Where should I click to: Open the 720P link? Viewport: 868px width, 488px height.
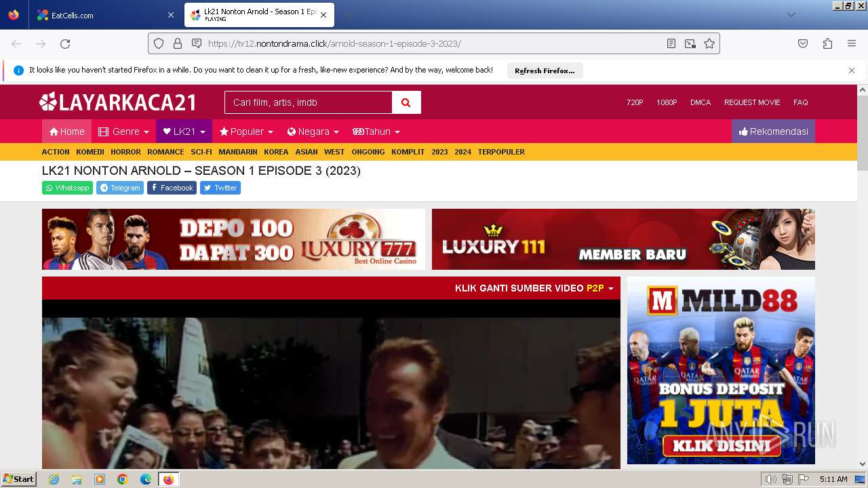pos(635,102)
